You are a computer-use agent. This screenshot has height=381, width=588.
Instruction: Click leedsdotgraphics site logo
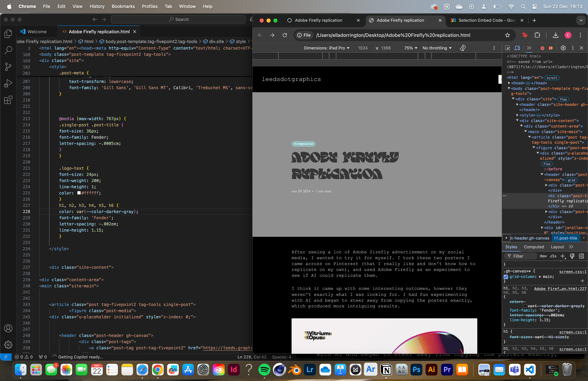[291, 79]
